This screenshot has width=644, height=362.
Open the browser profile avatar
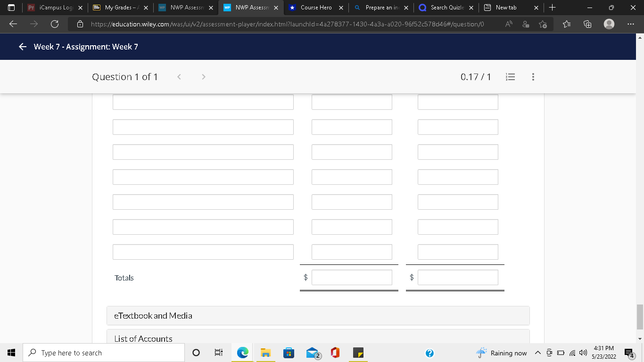tap(609, 24)
